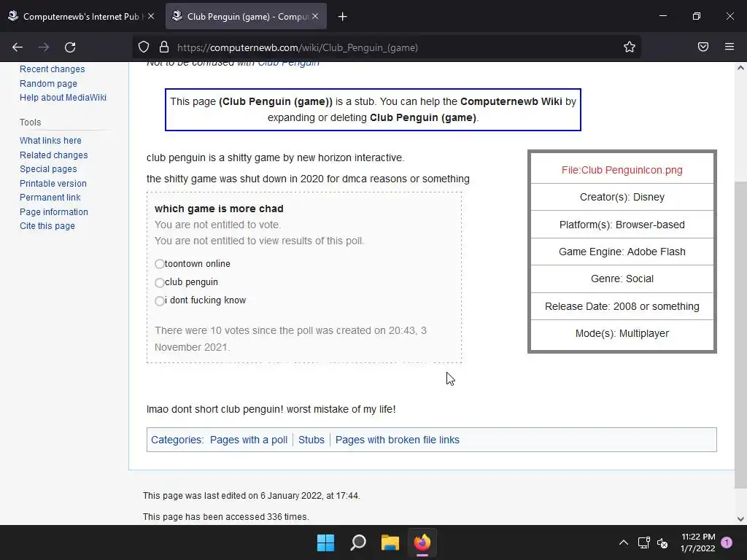Open Related changes link
The image size is (747, 560).
53,155
